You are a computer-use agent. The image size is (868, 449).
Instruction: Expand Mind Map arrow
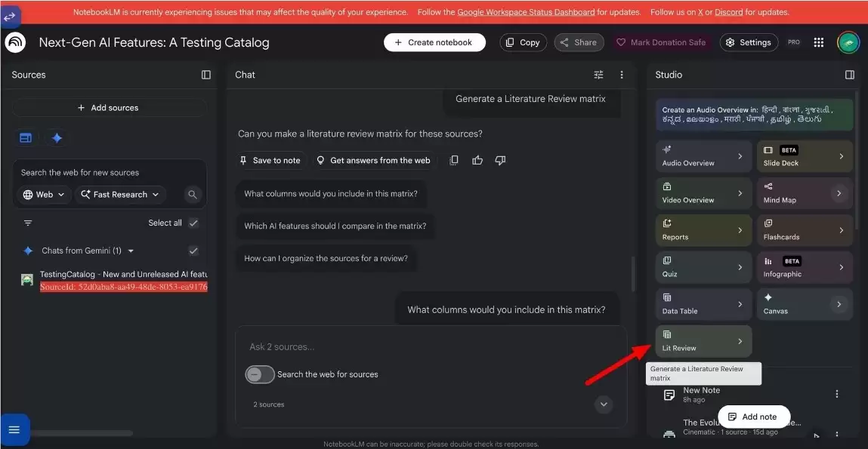coord(839,193)
